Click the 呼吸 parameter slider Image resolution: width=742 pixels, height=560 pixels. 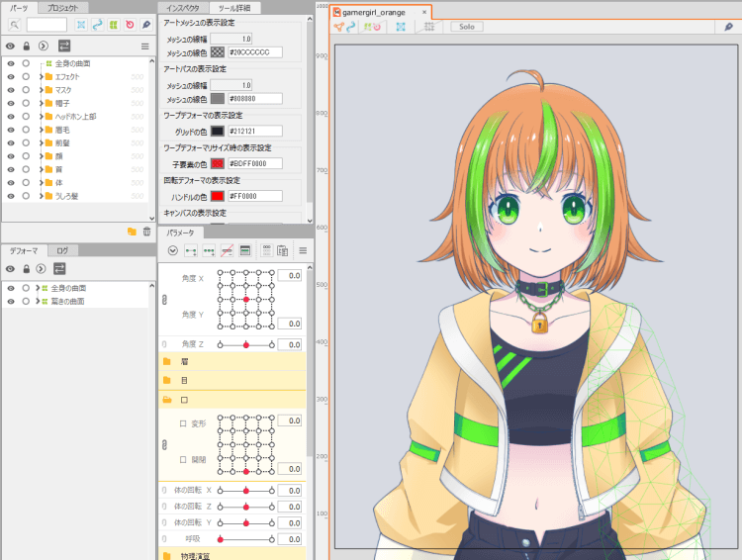(x=246, y=539)
